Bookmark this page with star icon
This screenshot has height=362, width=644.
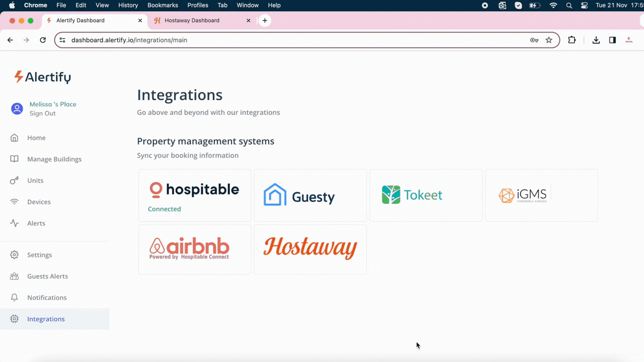549,40
